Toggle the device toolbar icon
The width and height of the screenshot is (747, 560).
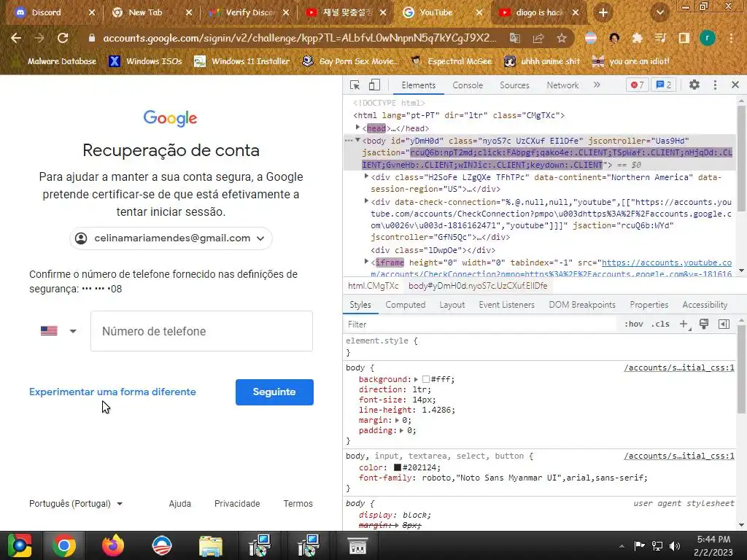374,85
